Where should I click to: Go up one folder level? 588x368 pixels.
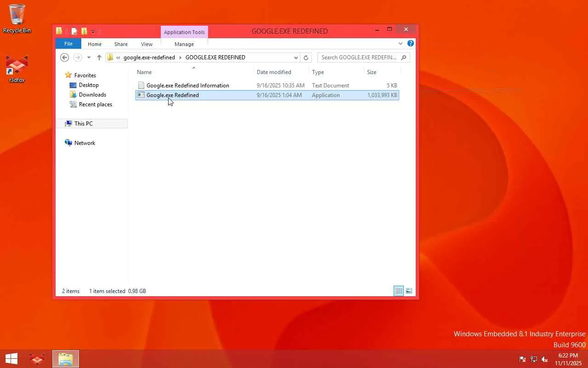(99, 57)
